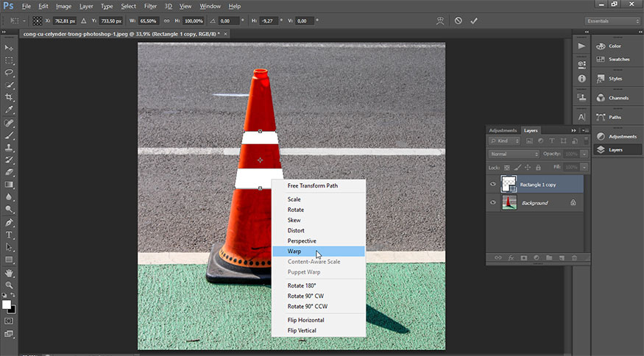Open the Filter menu

[x=150, y=6]
